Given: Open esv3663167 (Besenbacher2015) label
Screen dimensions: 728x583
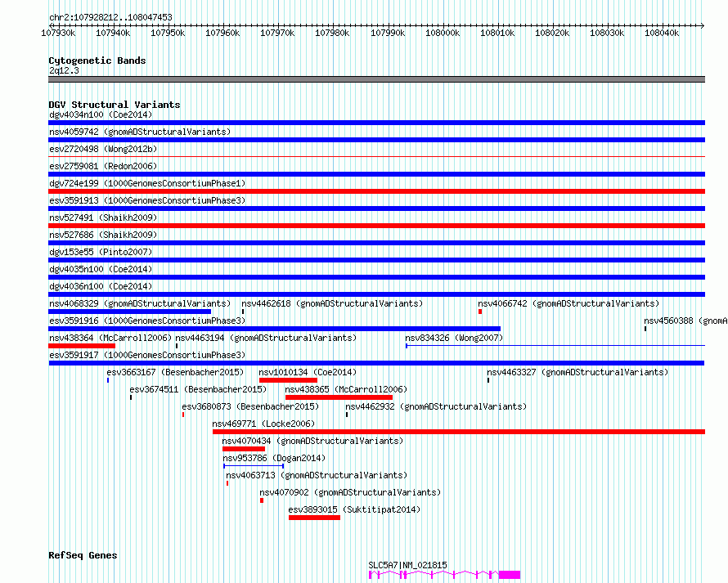Looking at the screenshot, I should [175, 372].
